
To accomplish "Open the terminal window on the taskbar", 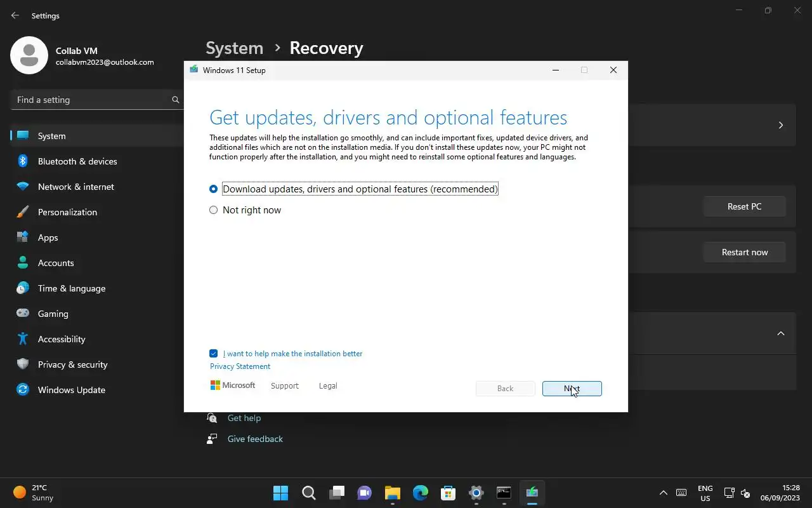I will pyautogui.click(x=504, y=493).
